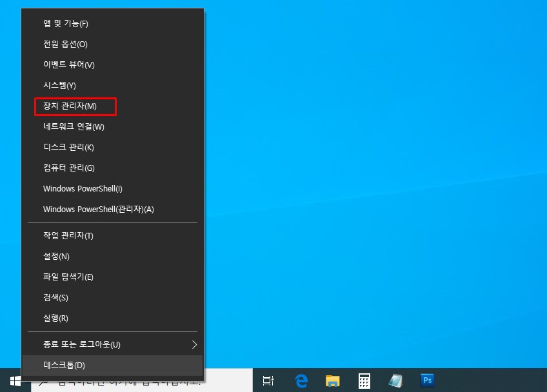Open the Calculator taskbar icon
Image resolution: width=547 pixels, height=392 pixels.
tap(364, 380)
